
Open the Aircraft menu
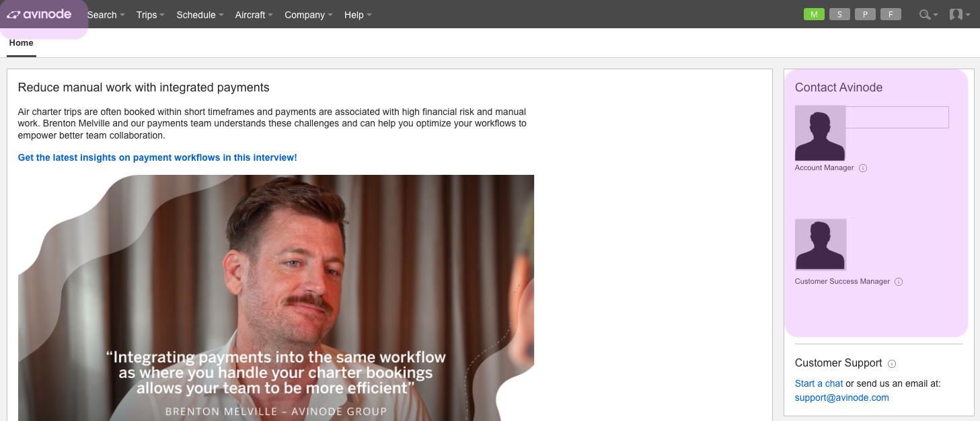[x=254, y=15]
